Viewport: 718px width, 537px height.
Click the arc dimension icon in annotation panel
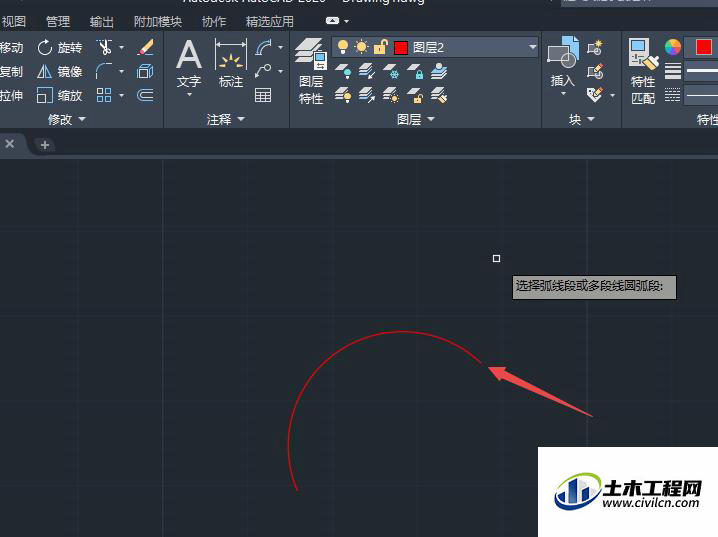(x=264, y=47)
